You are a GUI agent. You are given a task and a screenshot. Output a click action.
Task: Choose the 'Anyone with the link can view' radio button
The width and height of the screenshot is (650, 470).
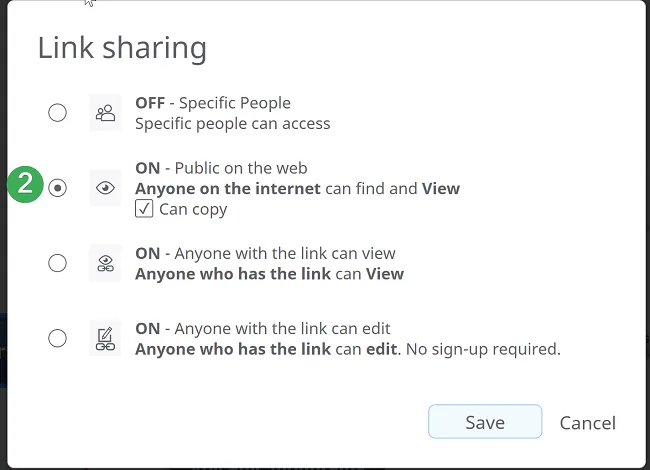[x=57, y=263]
